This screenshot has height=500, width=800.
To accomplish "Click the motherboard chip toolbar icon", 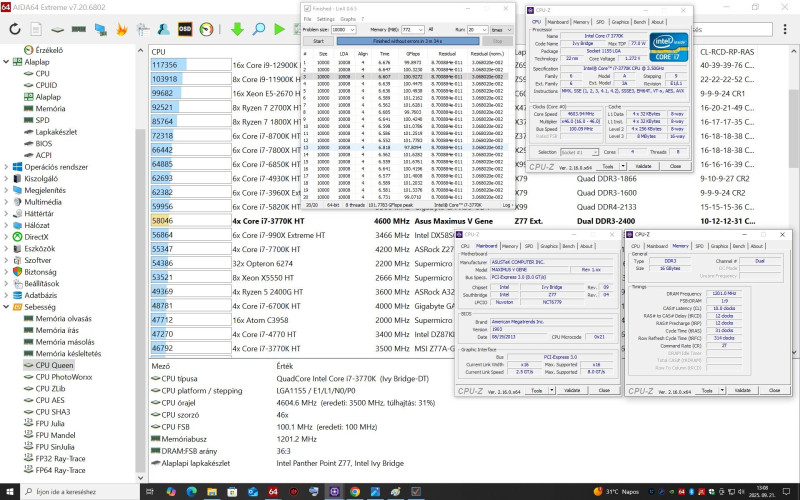I will (57, 30).
